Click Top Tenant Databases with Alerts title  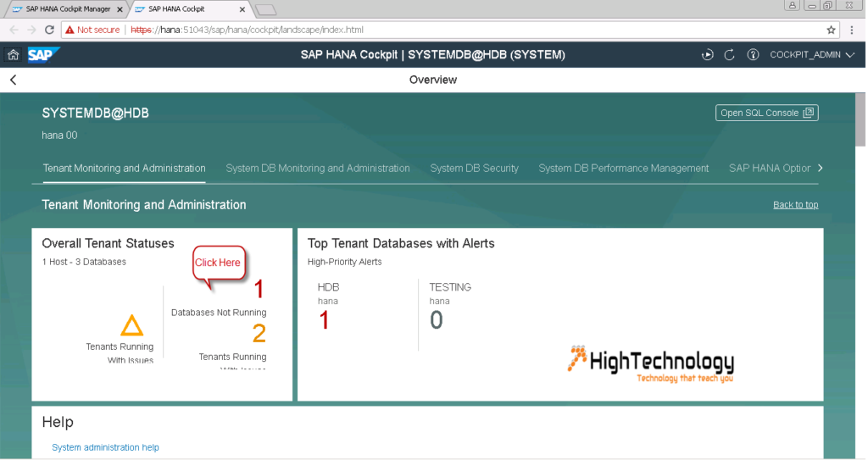pos(401,244)
